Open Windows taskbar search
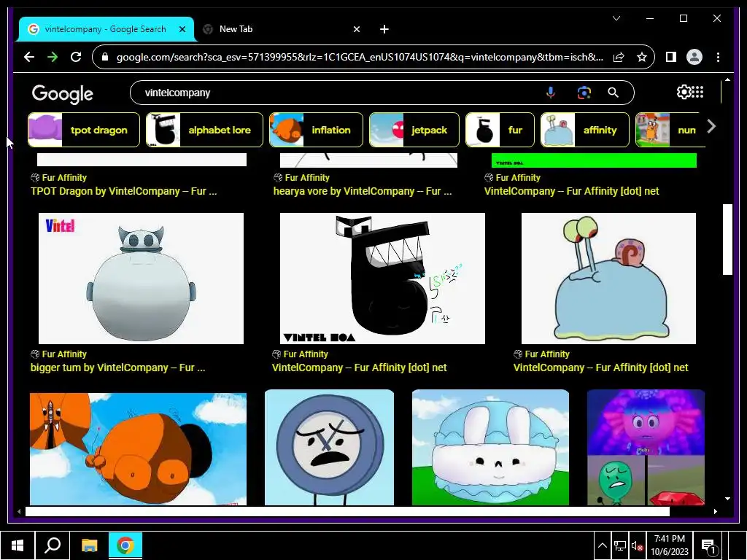 [x=53, y=545]
